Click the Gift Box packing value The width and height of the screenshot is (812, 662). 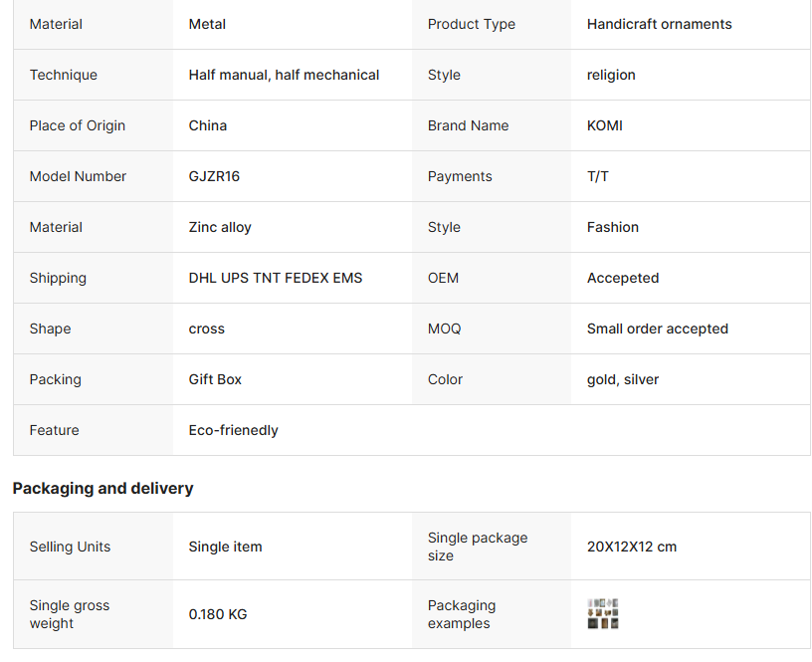215,379
